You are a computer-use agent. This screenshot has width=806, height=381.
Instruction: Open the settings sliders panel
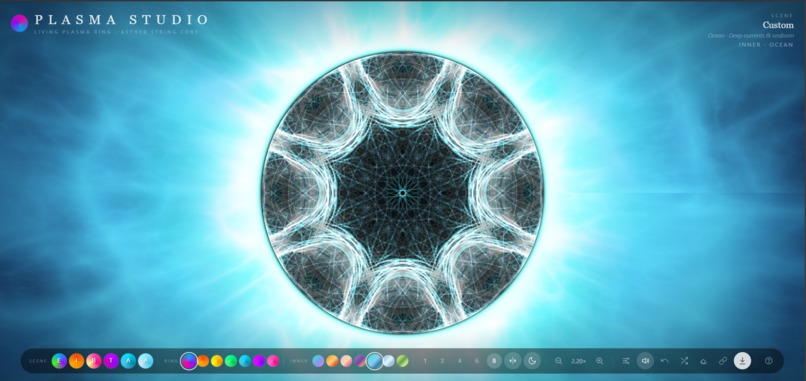[x=626, y=361]
